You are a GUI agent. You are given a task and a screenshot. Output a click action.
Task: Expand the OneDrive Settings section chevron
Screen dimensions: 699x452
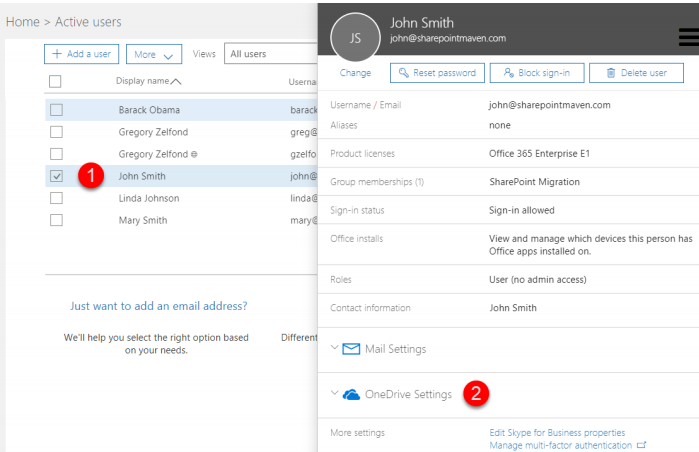pos(334,393)
